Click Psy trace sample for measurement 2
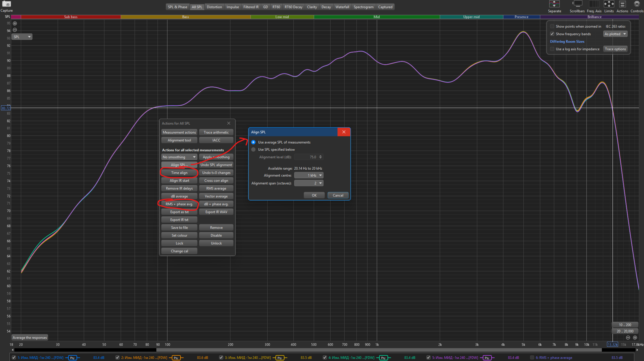This screenshot has height=361, width=644. pyautogui.click(x=176, y=358)
